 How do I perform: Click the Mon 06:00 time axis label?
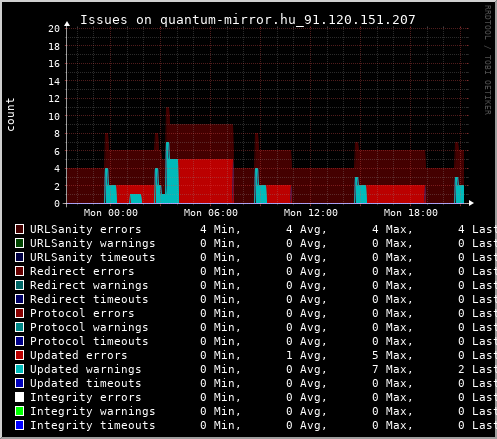tap(211, 213)
